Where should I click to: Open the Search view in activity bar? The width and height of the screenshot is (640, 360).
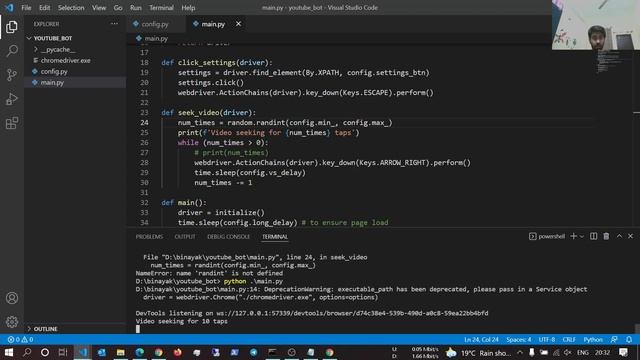pyautogui.click(x=12, y=51)
